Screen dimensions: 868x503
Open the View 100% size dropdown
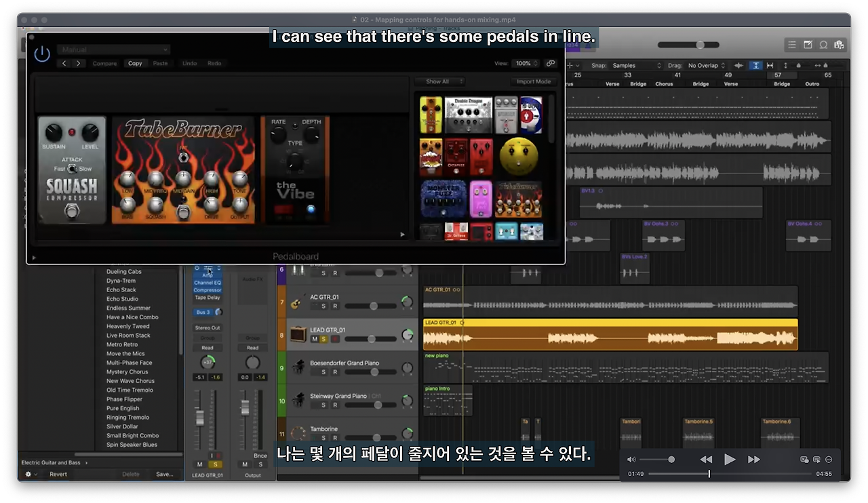coord(526,64)
